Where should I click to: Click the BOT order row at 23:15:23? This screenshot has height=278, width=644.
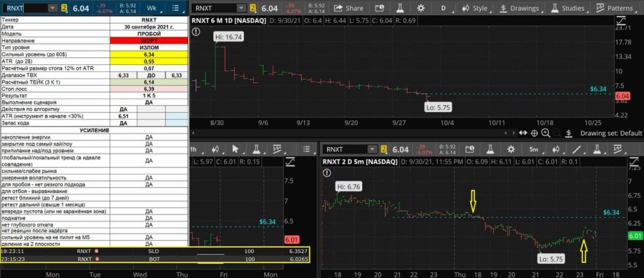[155, 259]
